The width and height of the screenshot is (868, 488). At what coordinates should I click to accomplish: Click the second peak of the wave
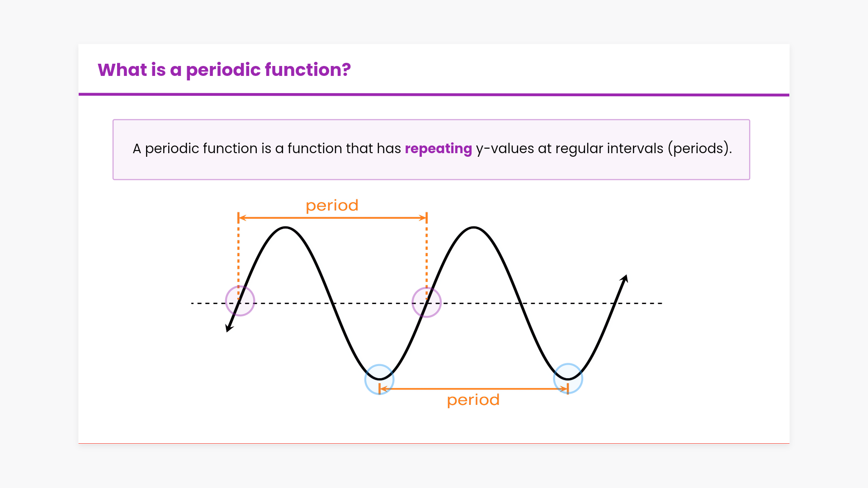coord(473,228)
